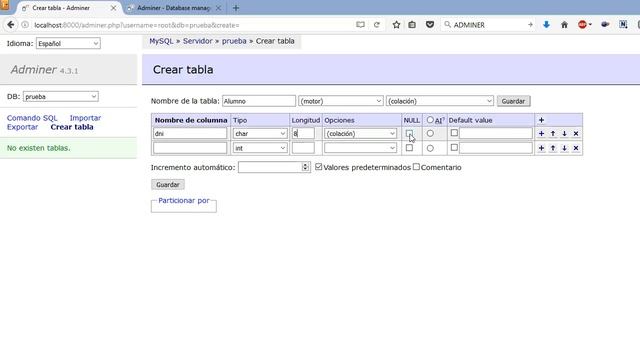Bookmark this page with the star icon
The image size is (640, 360).
396,25
